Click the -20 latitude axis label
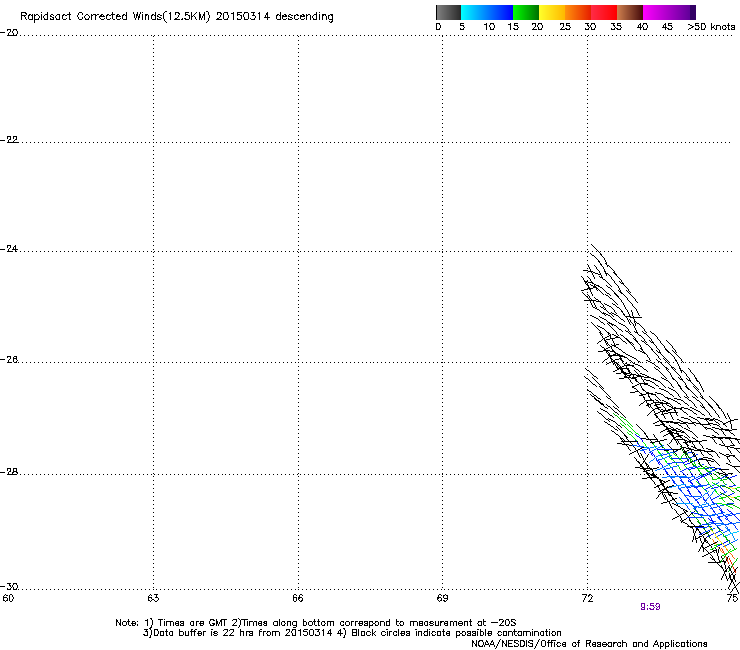This screenshot has height=650, width=740. click(x=9, y=33)
